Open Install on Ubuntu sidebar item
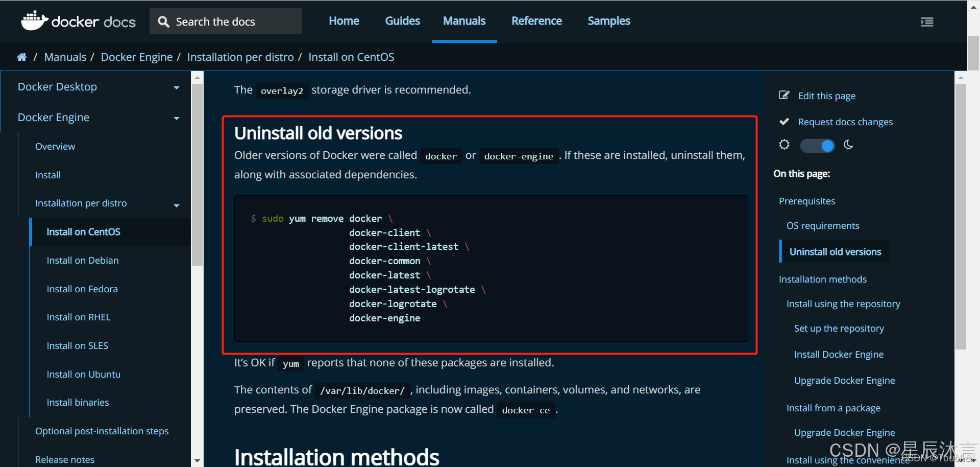Viewport: 980px width, 467px height. coord(84,375)
